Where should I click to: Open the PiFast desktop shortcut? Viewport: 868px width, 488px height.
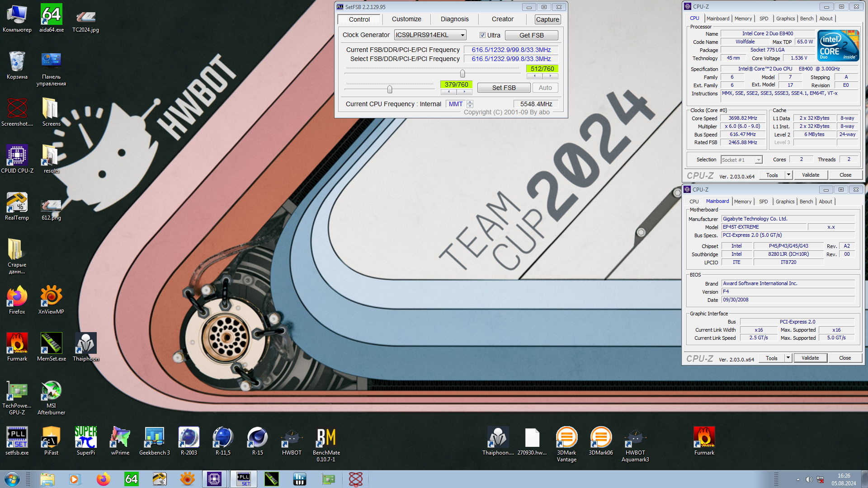pyautogui.click(x=51, y=441)
